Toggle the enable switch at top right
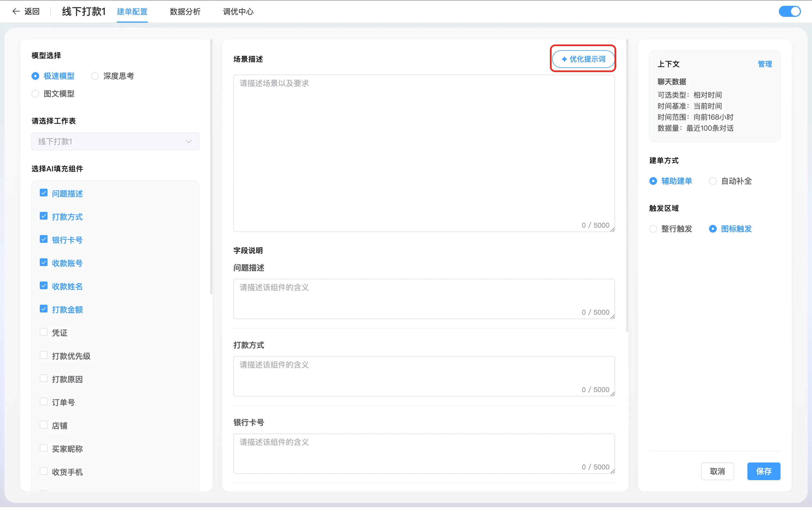Viewport: 812px width, 510px height. point(789,12)
